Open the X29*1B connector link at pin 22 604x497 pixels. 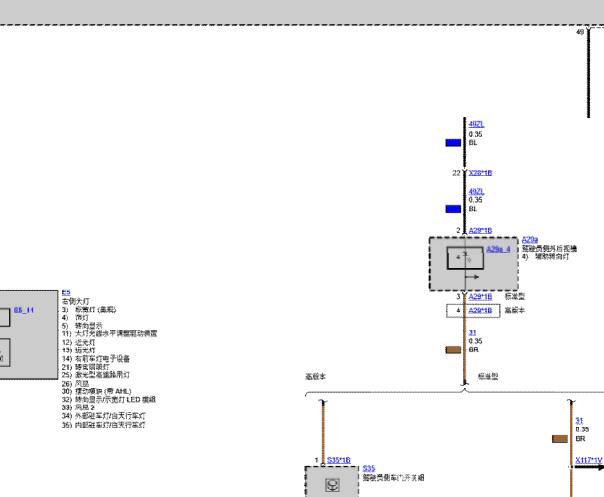[x=480, y=173]
